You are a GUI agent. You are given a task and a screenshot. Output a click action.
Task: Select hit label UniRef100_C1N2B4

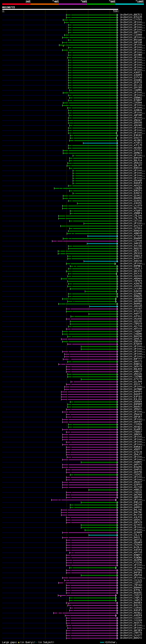coord(131,188)
